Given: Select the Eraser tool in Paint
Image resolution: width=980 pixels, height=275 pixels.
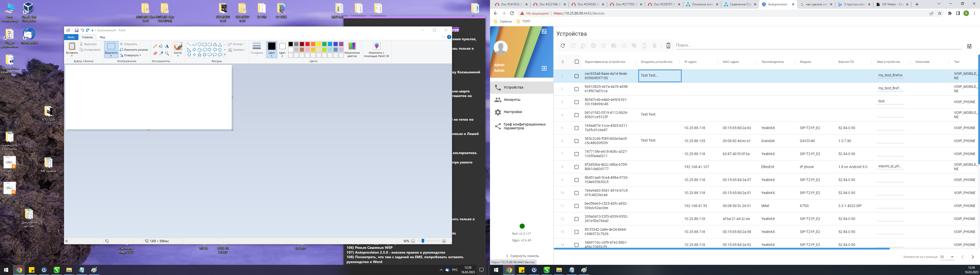Looking at the screenshot, I should pyautogui.click(x=155, y=53).
